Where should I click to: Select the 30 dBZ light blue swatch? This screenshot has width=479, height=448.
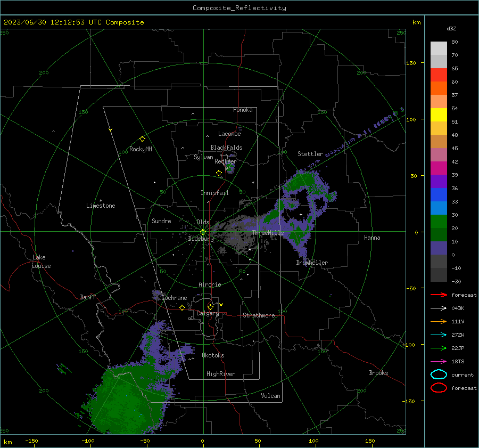(x=439, y=208)
